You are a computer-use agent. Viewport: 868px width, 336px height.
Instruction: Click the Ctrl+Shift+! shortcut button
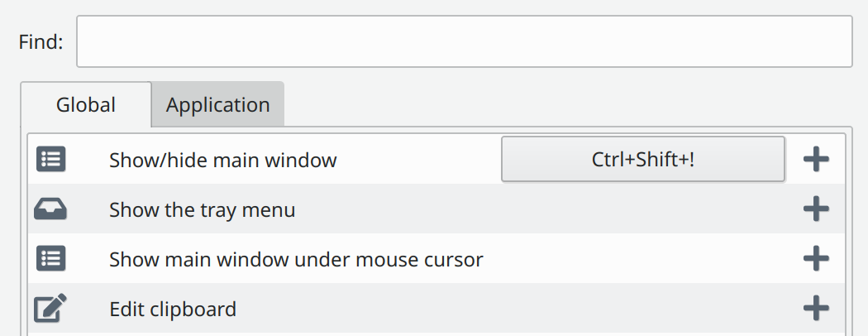(x=643, y=160)
